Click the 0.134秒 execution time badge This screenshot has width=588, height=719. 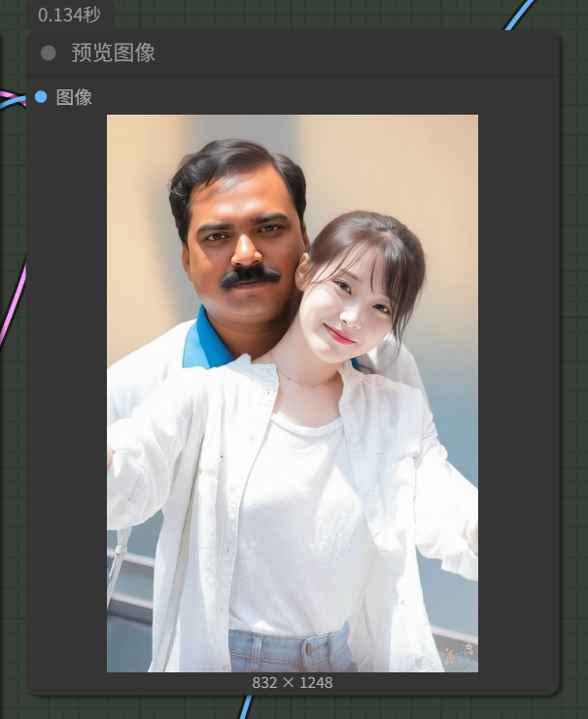tap(69, 15)
